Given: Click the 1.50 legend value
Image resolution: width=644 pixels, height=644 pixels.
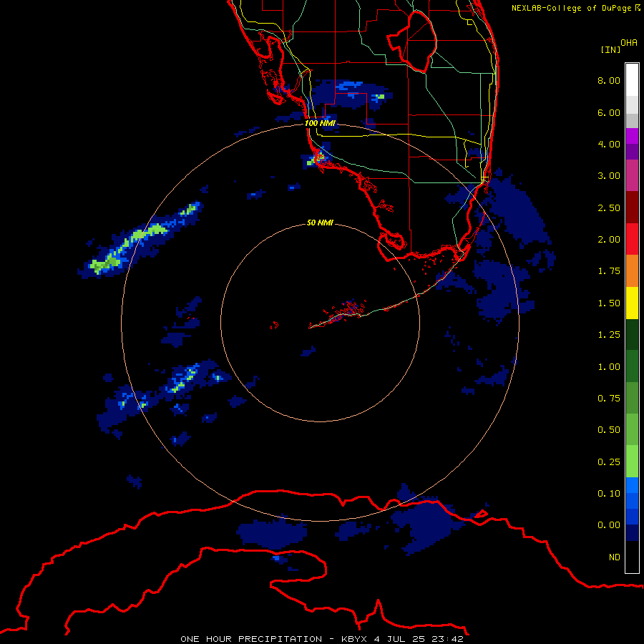Looking at the screenshot, I should point(609,303).
